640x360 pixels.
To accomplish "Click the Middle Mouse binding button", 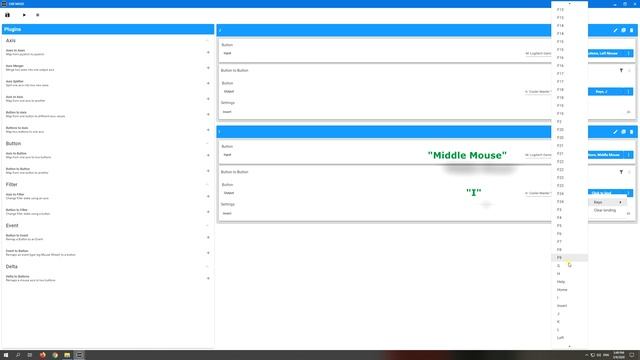I will 607,155.
